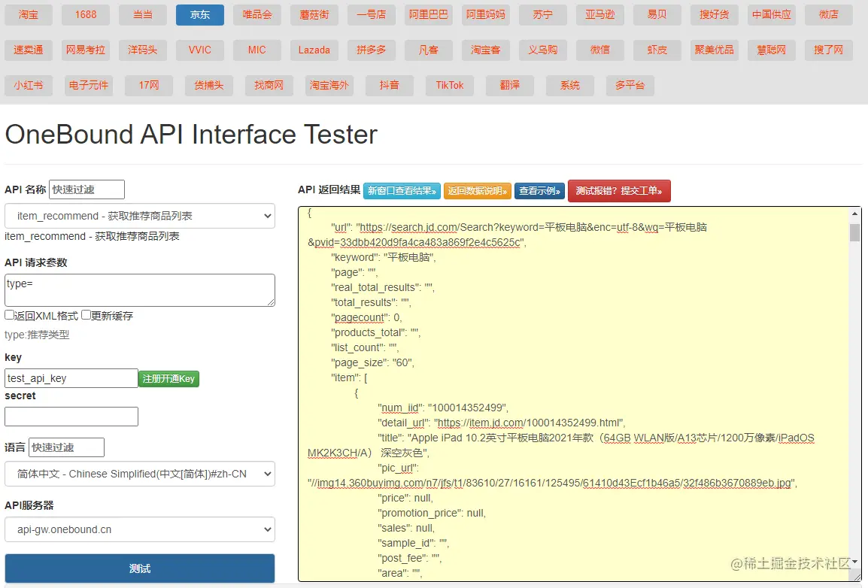
Task: Select the 慧聪网 tab
Action: click(771, 50)
